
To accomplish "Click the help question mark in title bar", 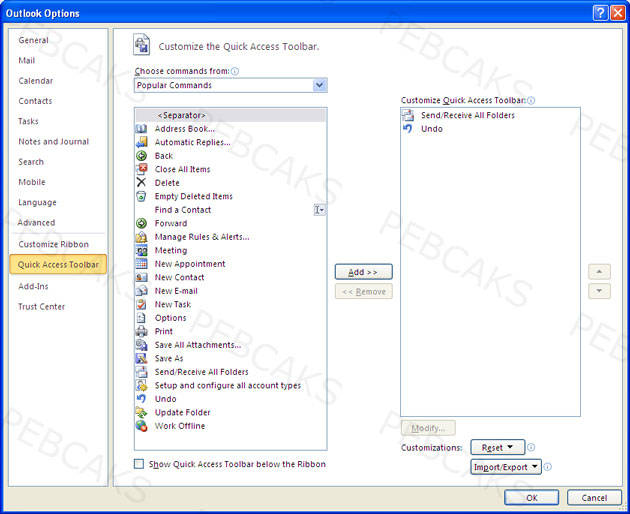I will click(x=600, y=12).
